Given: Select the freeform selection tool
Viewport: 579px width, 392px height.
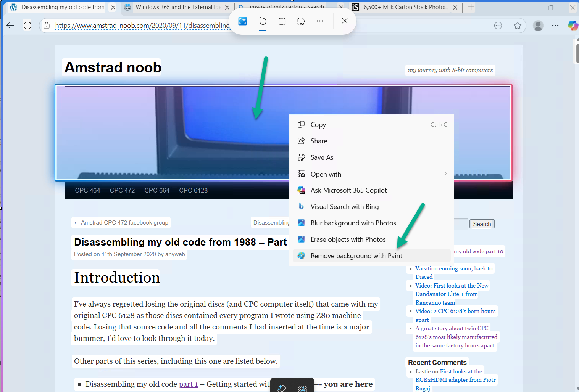Looking at the screenshot, I should coord(263,21).
